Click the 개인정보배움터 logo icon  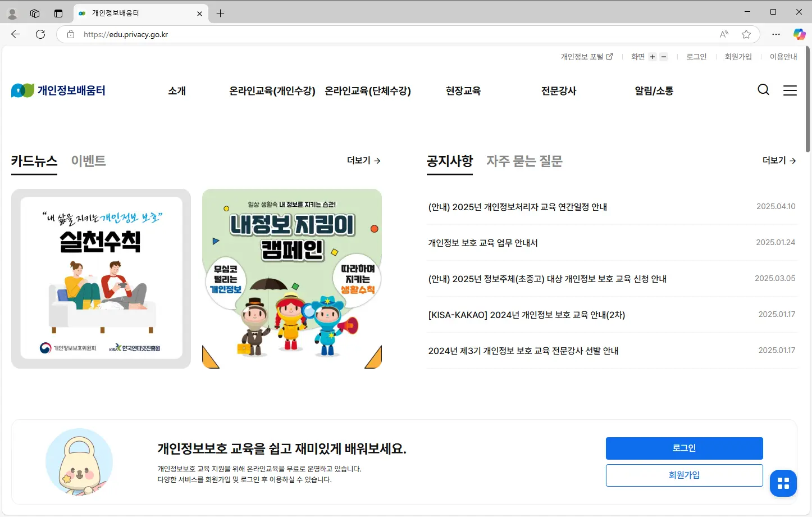(22, 90)
